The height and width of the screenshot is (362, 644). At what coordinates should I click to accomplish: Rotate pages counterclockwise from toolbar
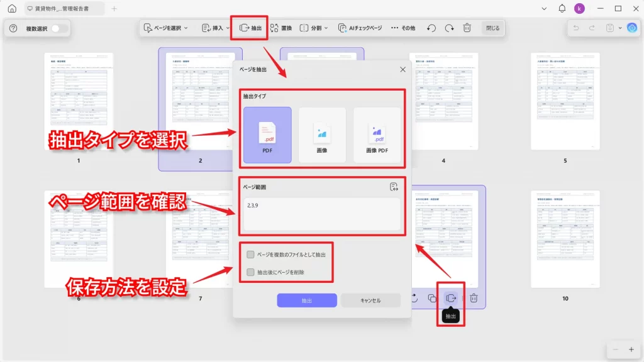click(431, 28)
